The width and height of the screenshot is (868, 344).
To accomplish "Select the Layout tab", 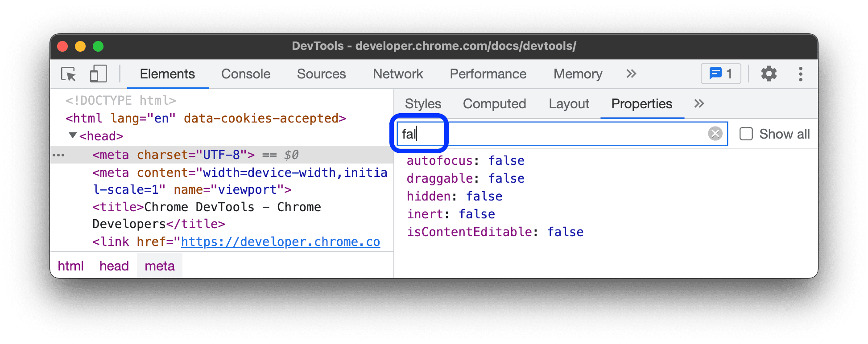I will 568,104.
